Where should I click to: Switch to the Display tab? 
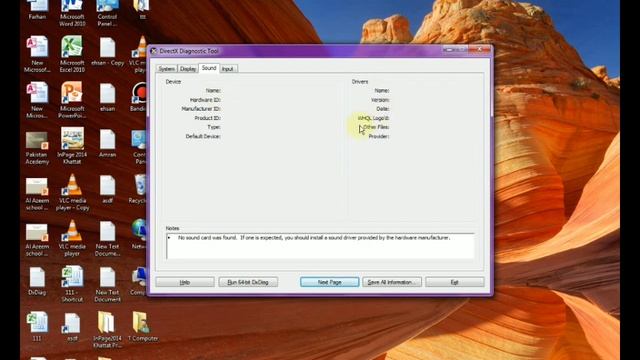pos(188,69)
